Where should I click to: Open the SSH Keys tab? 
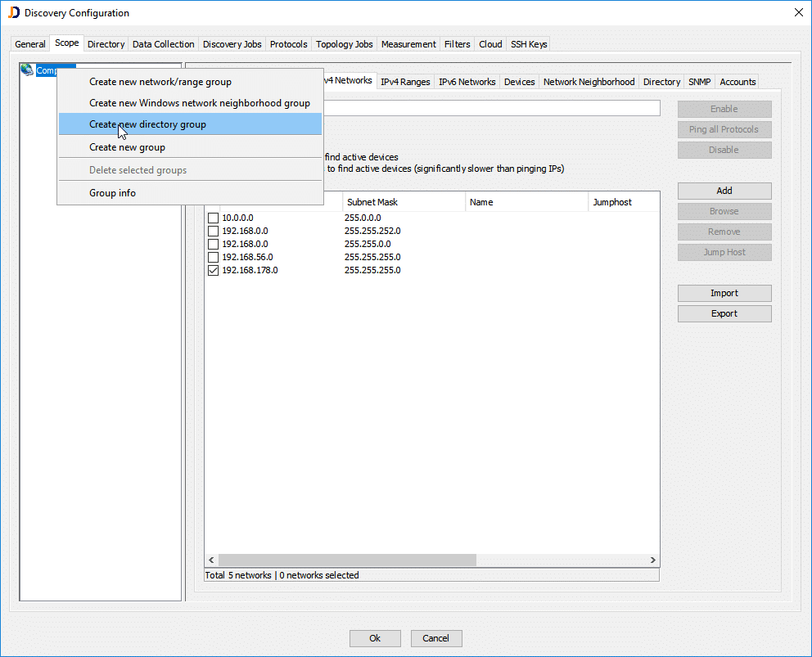coord(528,44)
